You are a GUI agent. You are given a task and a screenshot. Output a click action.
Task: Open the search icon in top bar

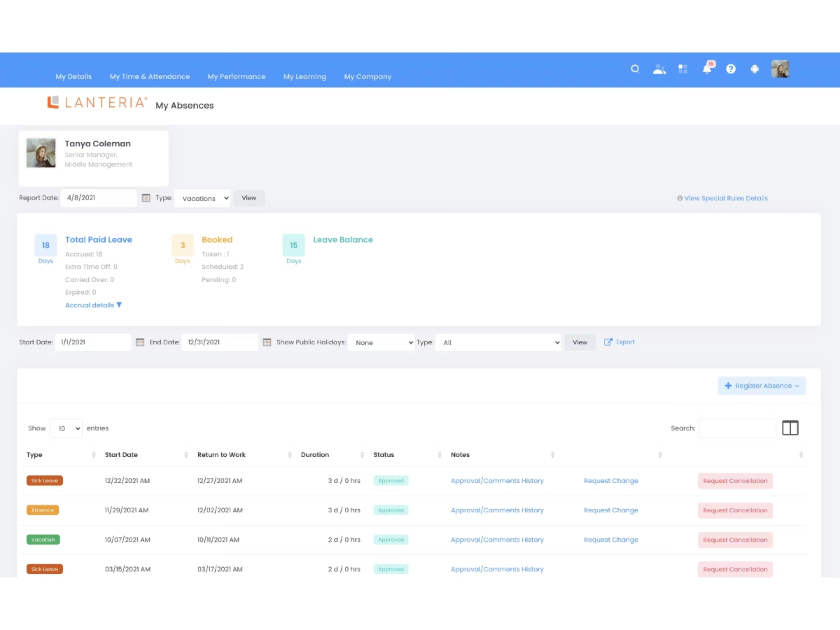pos(635,69)
